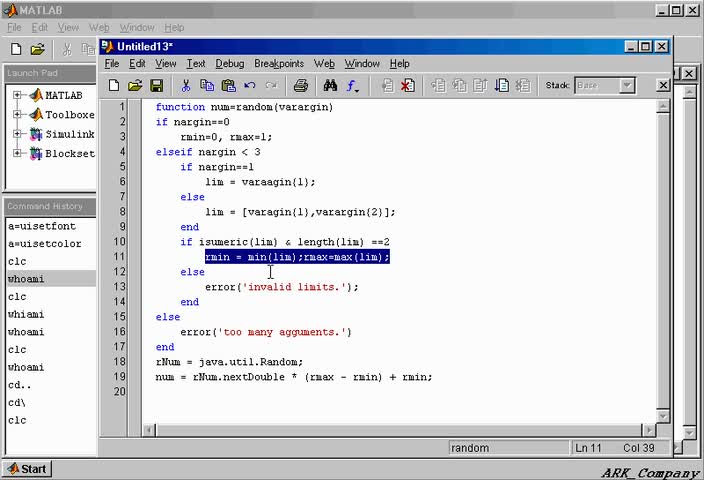Click the editor horizontal scrollbar left arrow
Viewport: 704px width, 480px height.
[149, 430]
